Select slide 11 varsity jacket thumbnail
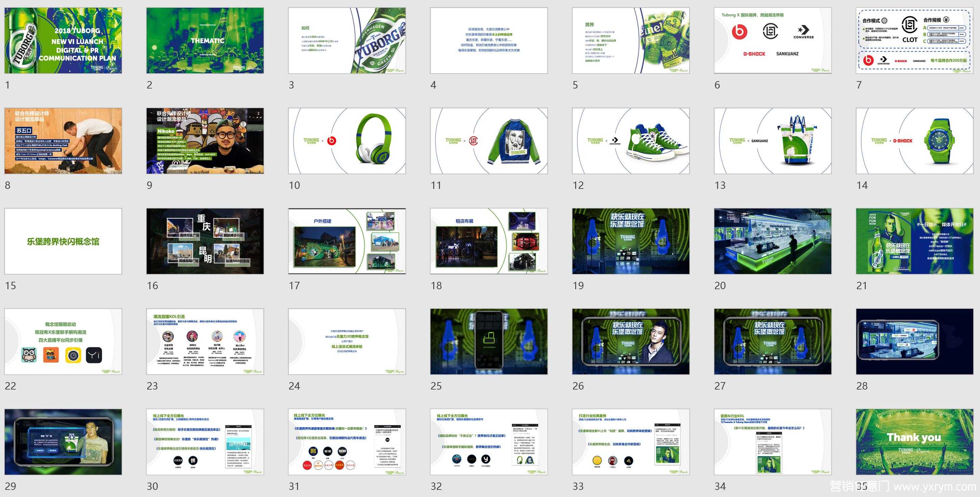 point(489,141)
